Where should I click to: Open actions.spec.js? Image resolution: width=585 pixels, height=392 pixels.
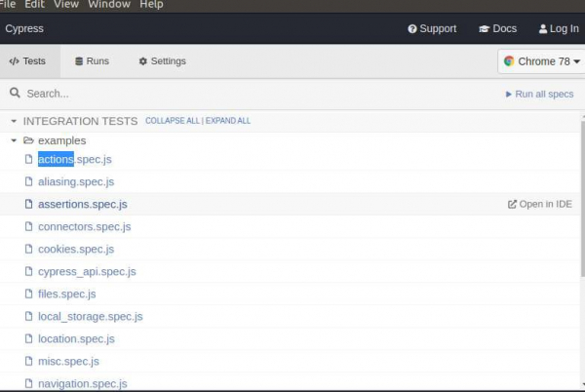(x=75, y=159)
